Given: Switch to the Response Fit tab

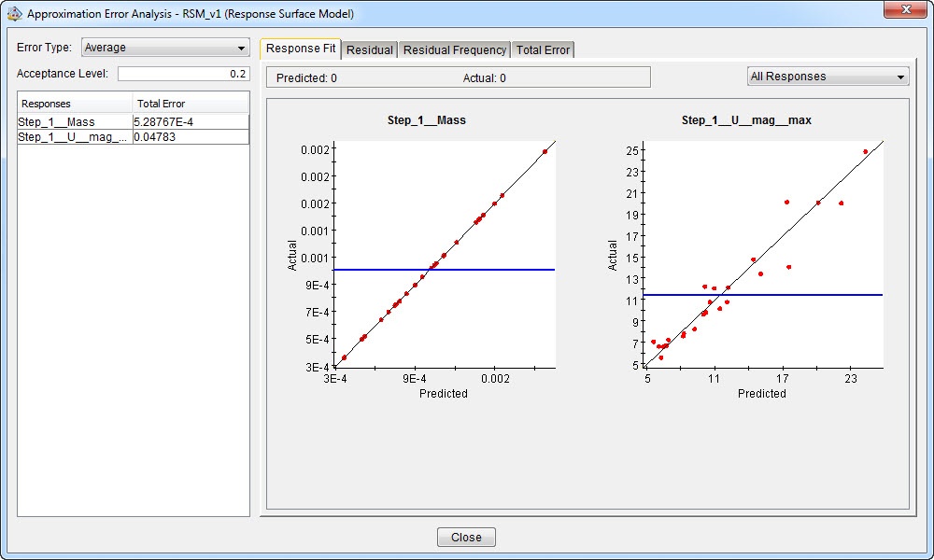Looking at the screenshot, I should 301,49.
